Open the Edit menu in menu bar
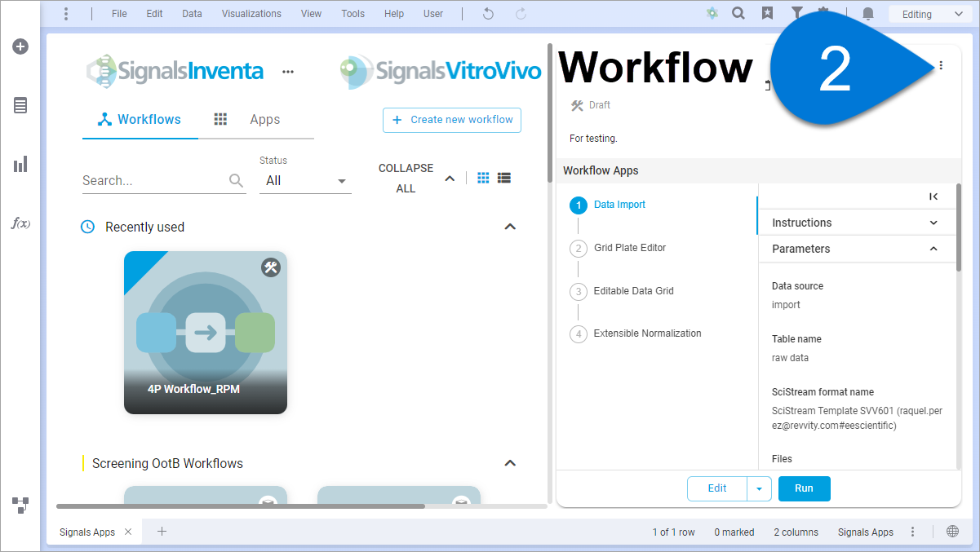 coord(154,14)
